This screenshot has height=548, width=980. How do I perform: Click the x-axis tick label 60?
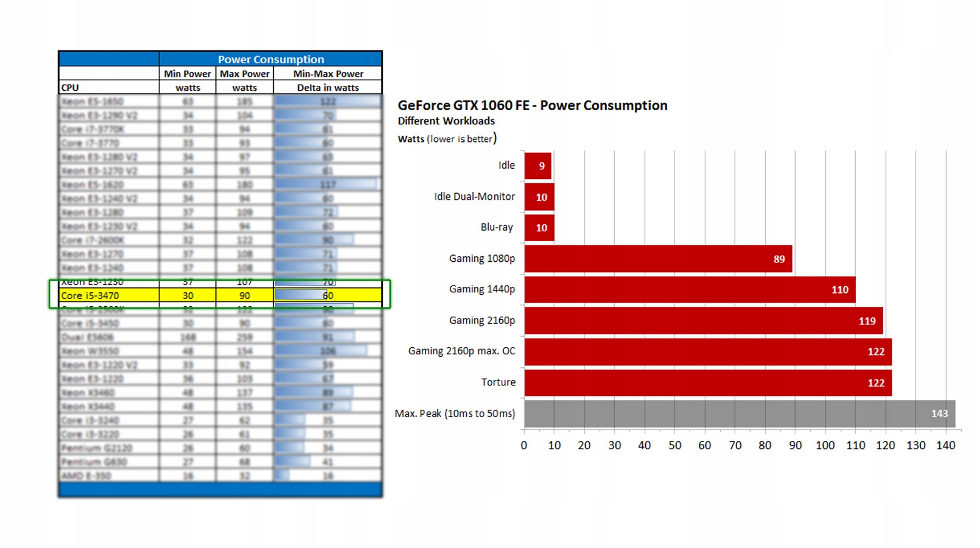pos(705,445)
